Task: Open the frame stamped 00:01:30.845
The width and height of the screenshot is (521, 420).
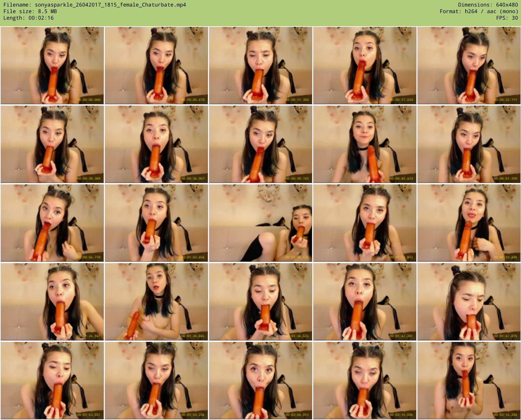Action: point(156,302)
